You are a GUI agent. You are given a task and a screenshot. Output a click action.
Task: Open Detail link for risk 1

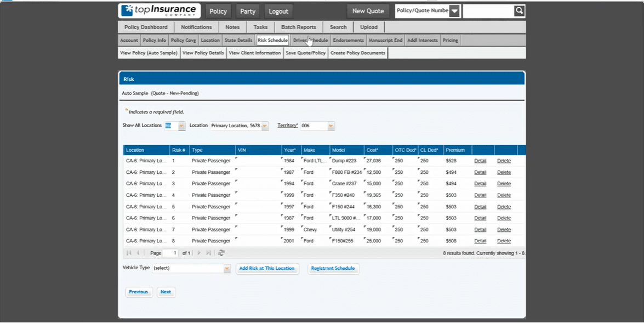pyautogui.click(x=480, y=161)
